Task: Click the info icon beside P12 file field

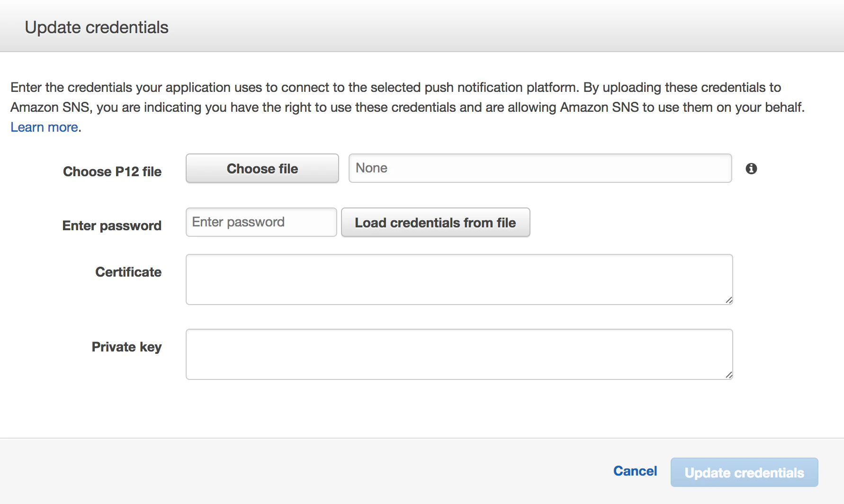Action: pos(751,169)
